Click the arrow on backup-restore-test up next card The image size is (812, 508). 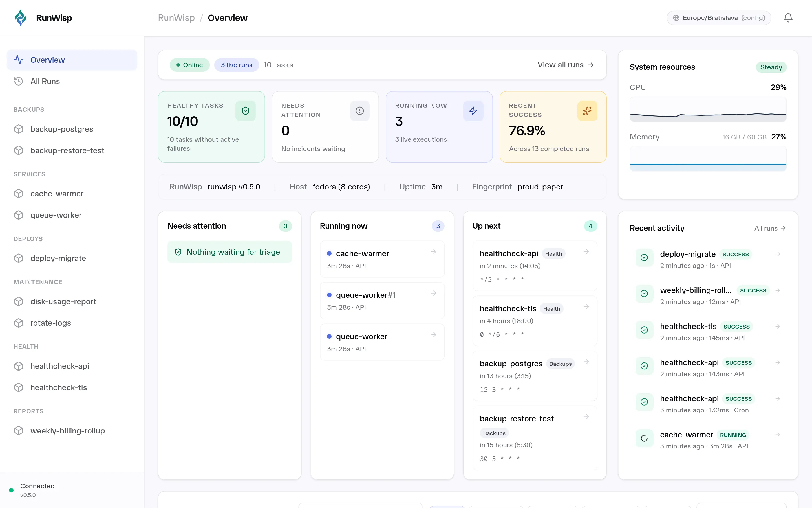coord(586,417)
